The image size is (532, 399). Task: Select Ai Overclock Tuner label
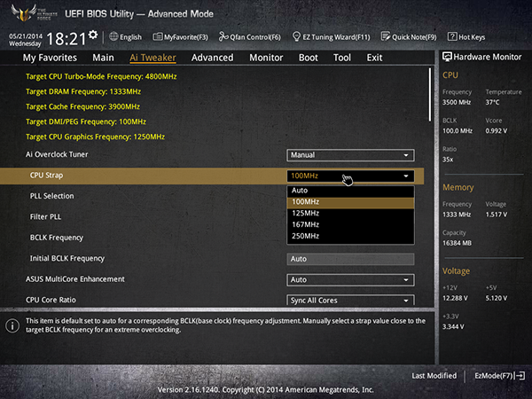(57, 154)
